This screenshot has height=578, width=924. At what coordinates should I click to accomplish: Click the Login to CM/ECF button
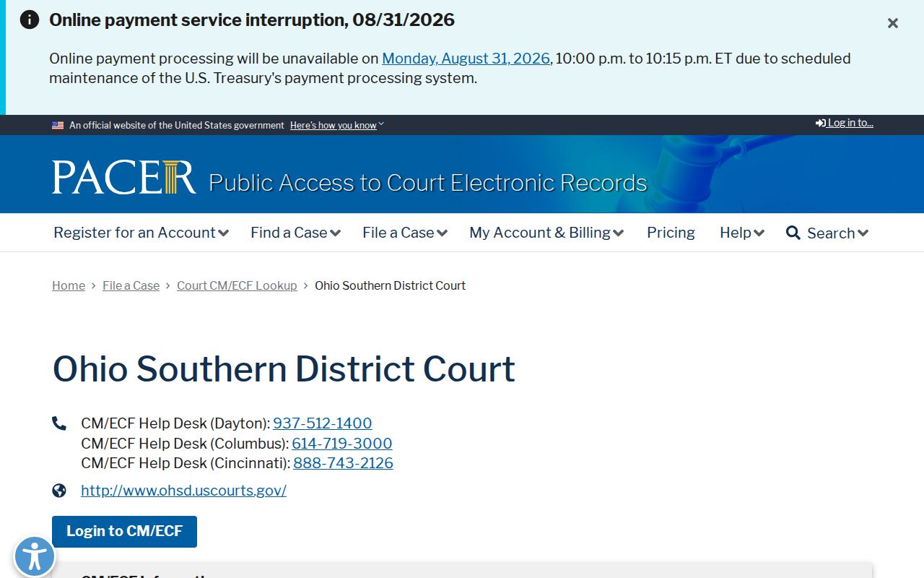click(124, 532)
